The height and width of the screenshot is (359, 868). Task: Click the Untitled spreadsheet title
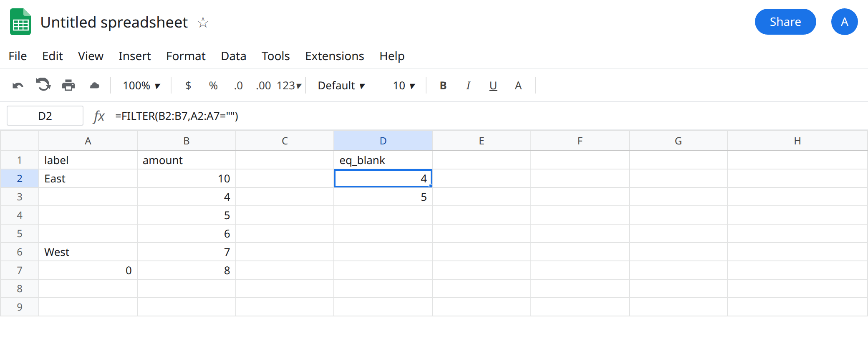(114, 22)
